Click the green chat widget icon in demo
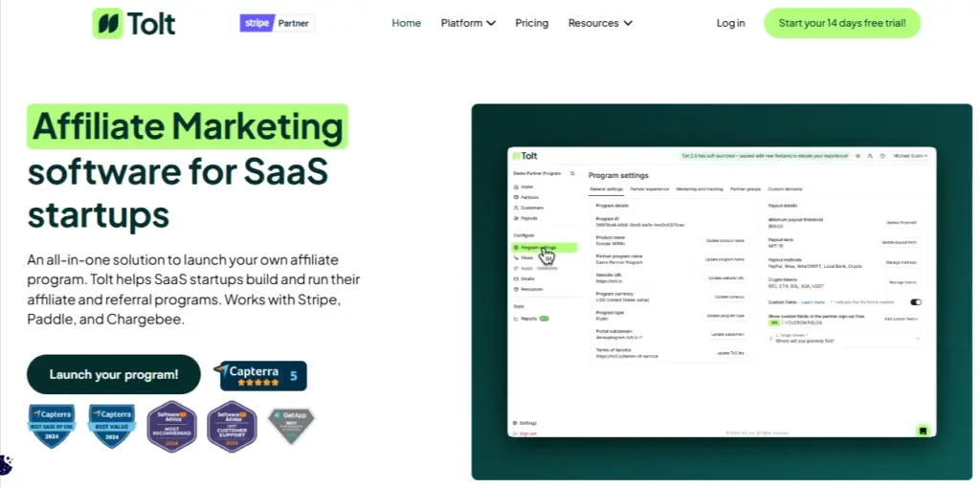 click(x=923, y=431)
